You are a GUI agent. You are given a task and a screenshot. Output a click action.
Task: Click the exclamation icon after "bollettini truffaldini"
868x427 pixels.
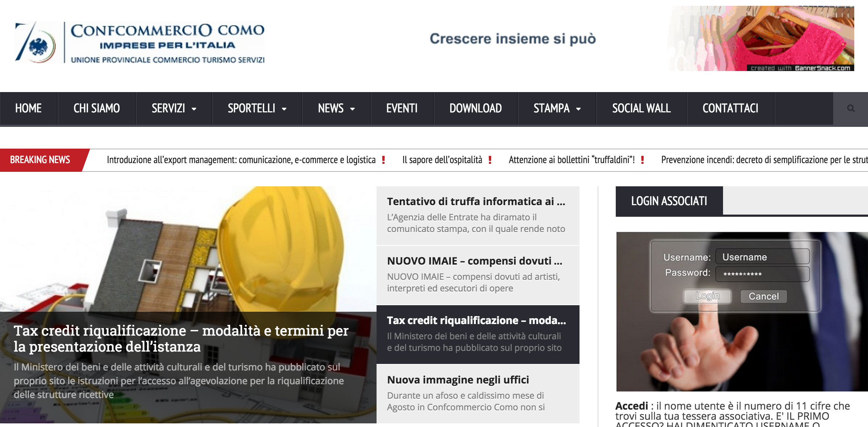[x=642, y=159]
